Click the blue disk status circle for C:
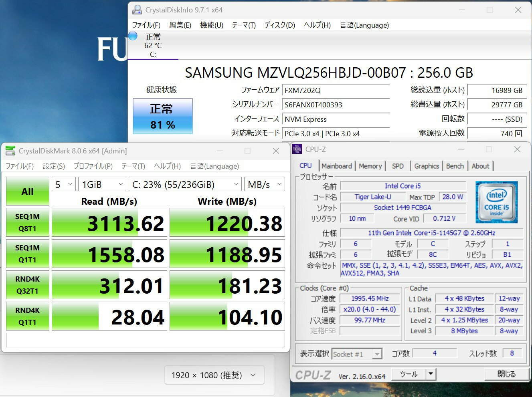The image size is (532, 397). click(133, 36)
